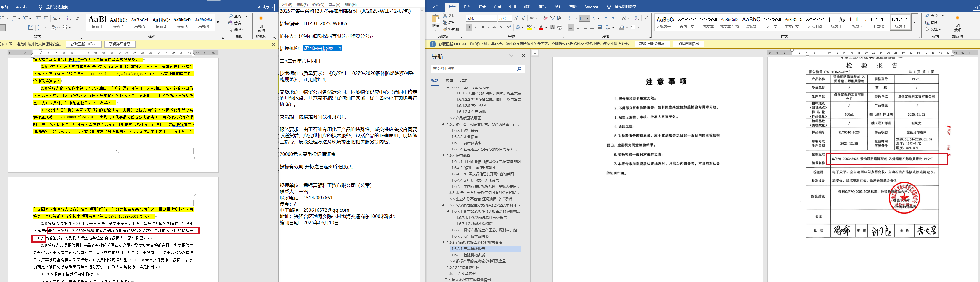Image resolution: width=980 pixels, height=282 pixels.
Task: Click Increase Indent in right Word window
Action: (614, 18)
